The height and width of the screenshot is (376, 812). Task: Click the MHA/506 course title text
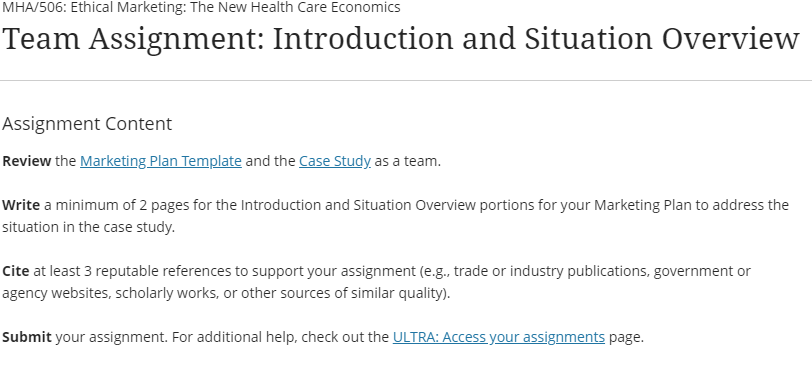(x=201, y=7)
